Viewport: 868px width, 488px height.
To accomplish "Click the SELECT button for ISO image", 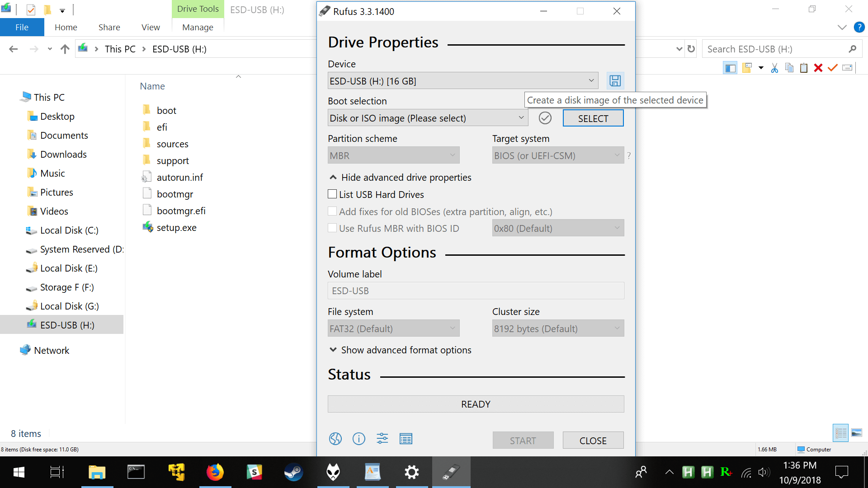I will (593, 118).
